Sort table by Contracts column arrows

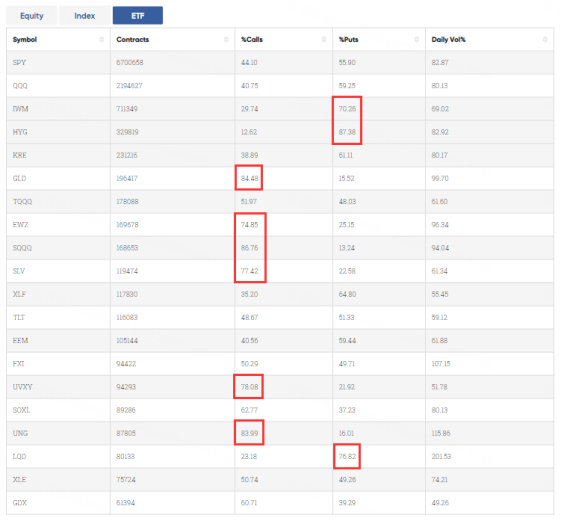pyautogui.click(x=226, y=39)
